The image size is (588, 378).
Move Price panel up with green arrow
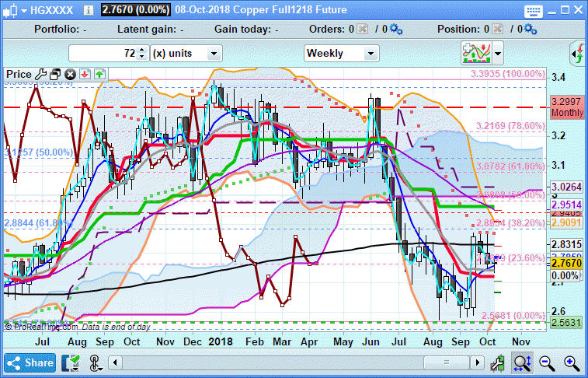pos(99,75)
